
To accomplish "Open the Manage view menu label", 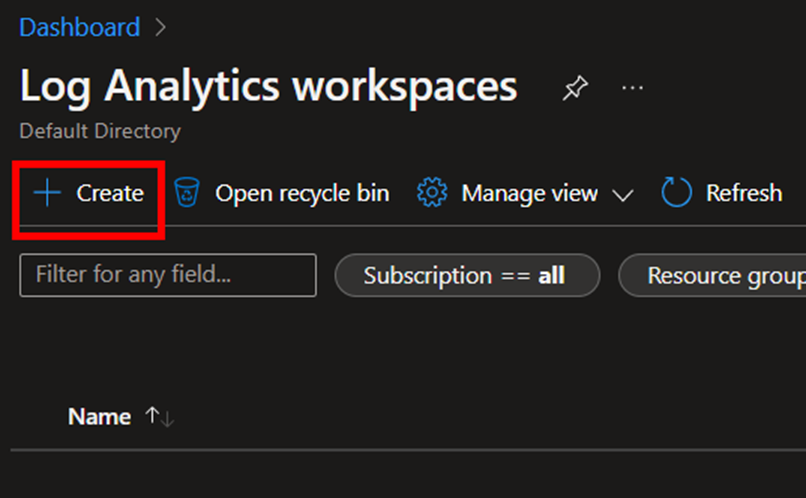I will pos(529,194).
